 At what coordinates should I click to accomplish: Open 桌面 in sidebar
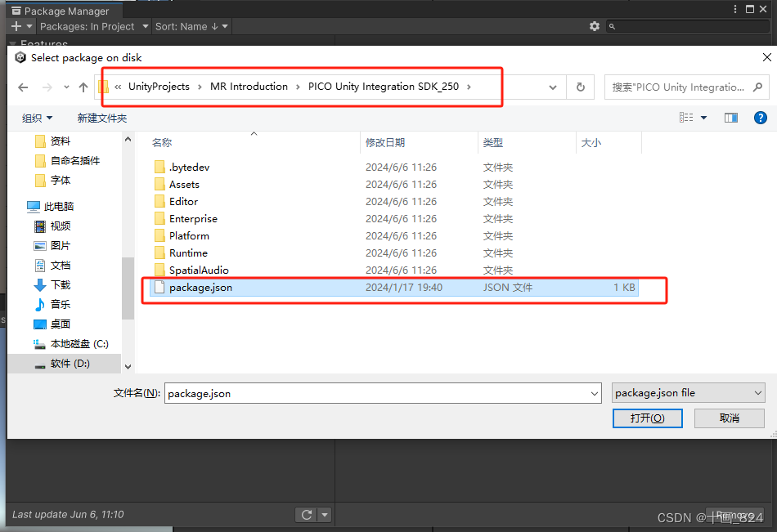click(x=60, y=324)
